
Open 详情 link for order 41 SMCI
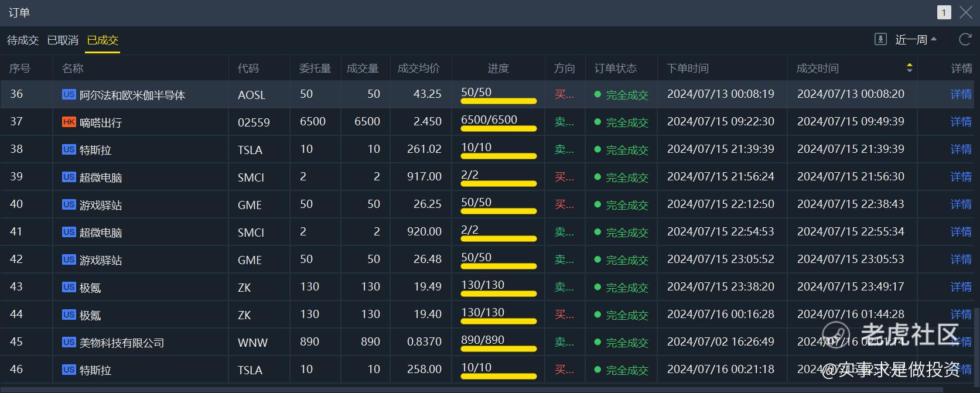click(961, 231)
